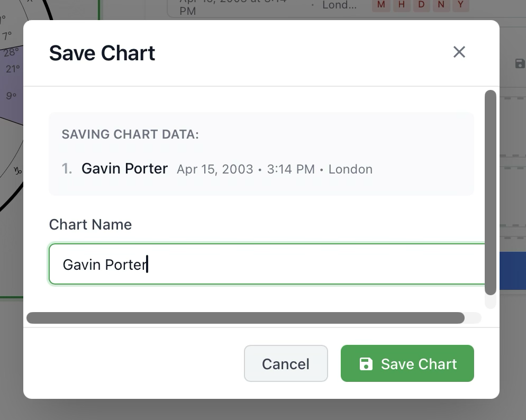Click the SAVING CHART DATA header

[x=130, y=134]
